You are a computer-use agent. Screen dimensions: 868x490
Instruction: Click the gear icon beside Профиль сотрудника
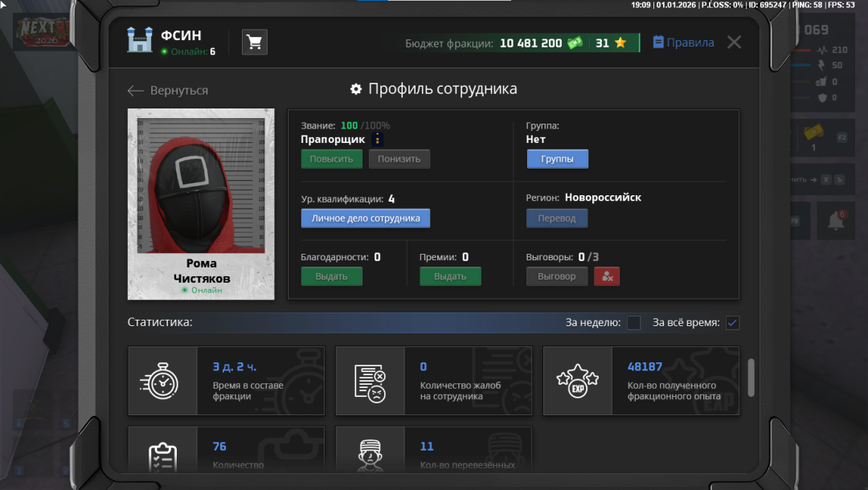click(356, 89)
